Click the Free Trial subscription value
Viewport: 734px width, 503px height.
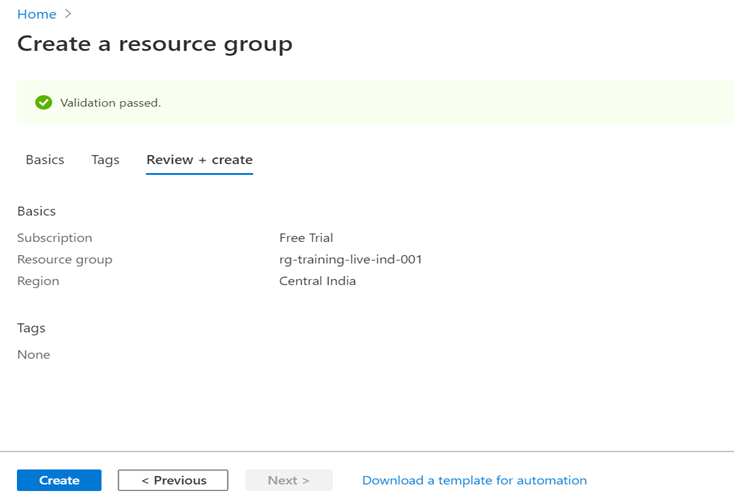click(306, 238)
